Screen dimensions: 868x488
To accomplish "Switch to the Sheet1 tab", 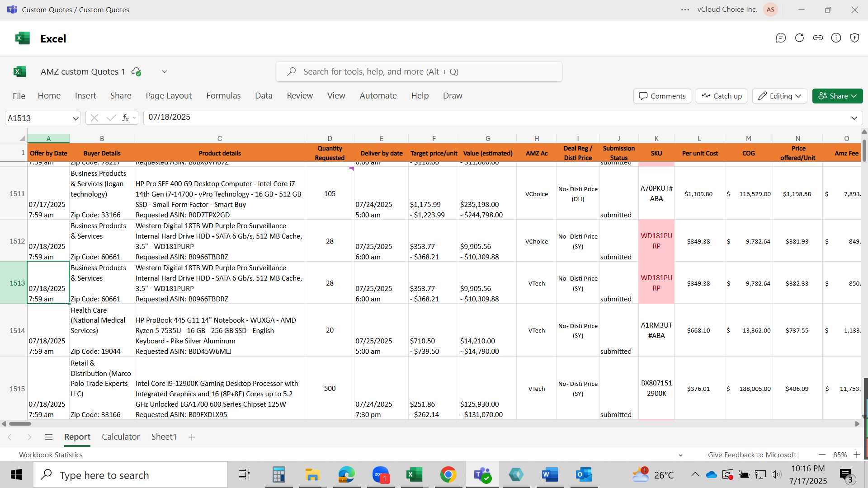I will 164,437.
